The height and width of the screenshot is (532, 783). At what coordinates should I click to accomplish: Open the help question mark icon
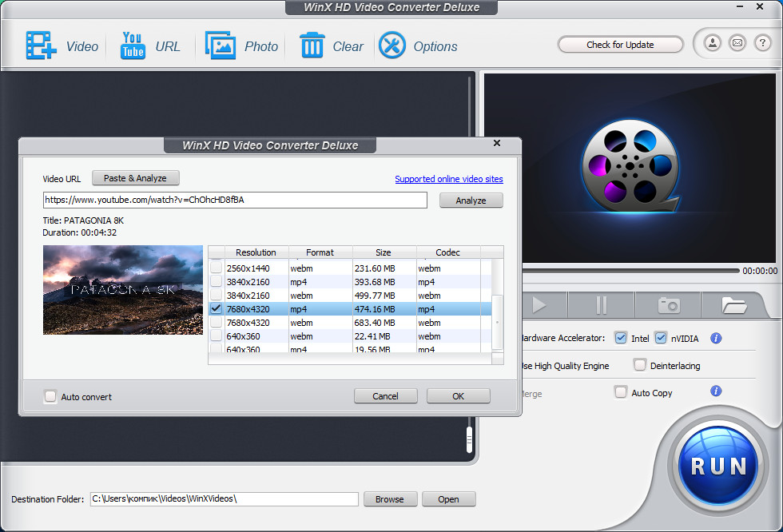[762, 43]
